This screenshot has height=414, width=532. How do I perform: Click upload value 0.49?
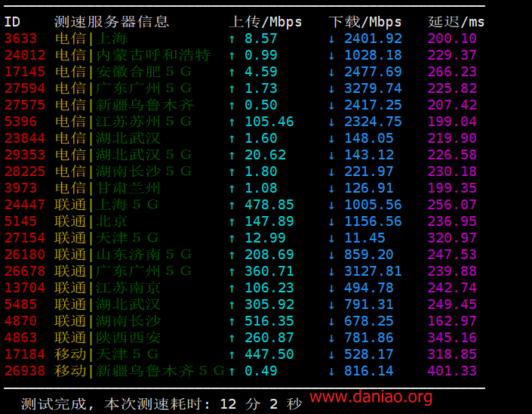click(x=261, y=371)
